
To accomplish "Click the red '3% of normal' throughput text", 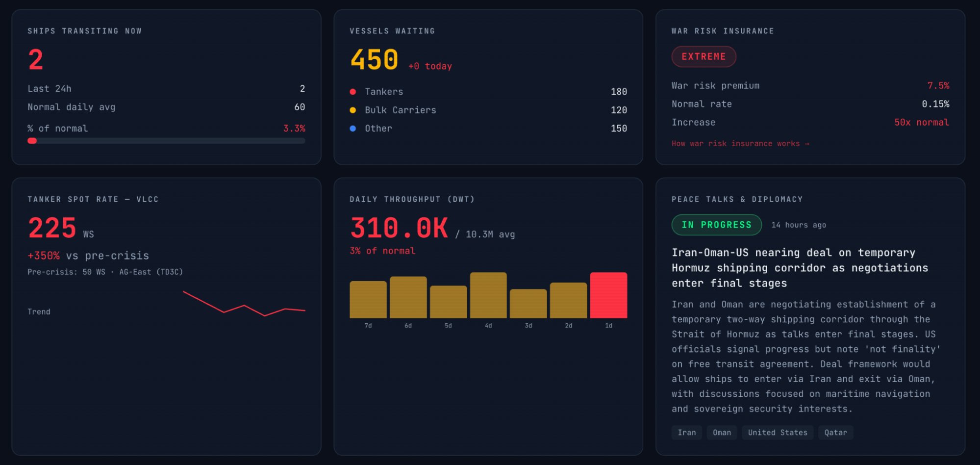I will [382, 251].
